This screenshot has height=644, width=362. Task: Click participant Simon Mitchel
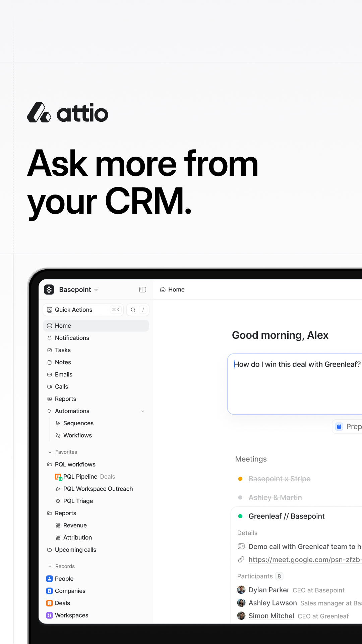tap(271, 616)
